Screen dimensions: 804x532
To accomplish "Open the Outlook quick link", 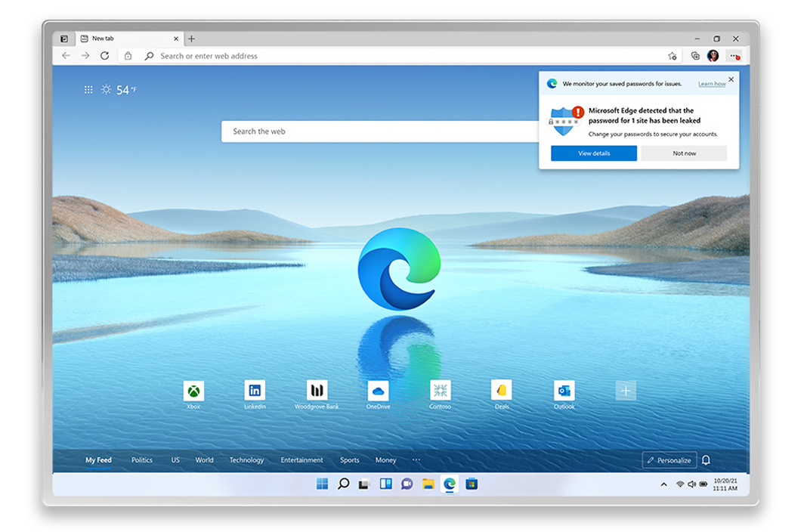I will (x=564, y=395).
